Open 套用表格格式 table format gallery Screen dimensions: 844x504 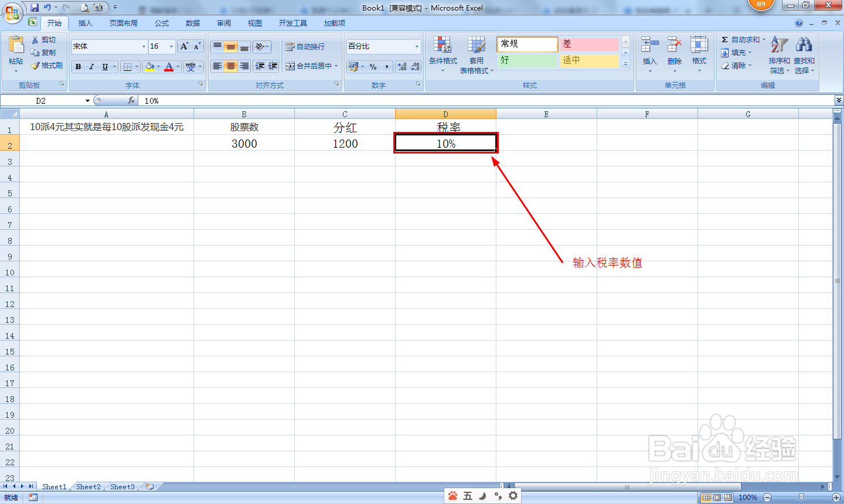[476, 55]
